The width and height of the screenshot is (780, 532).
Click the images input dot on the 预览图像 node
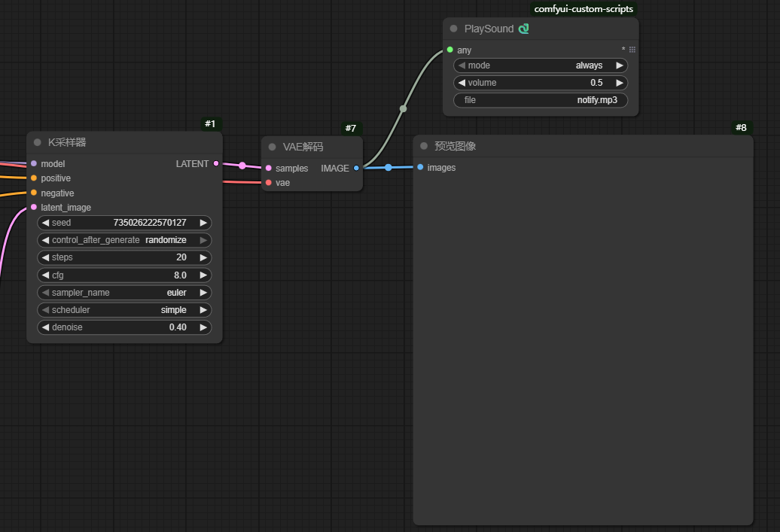420,168
